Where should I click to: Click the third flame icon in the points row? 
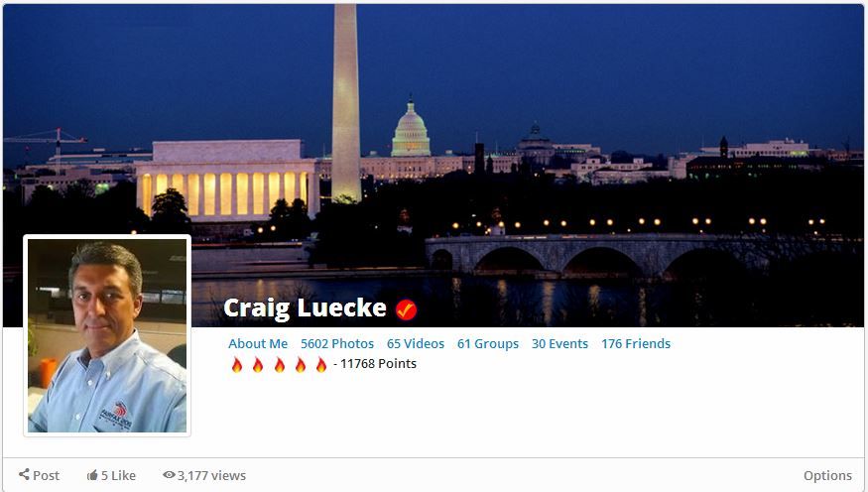pyautogui.click(x=280, y=365)
